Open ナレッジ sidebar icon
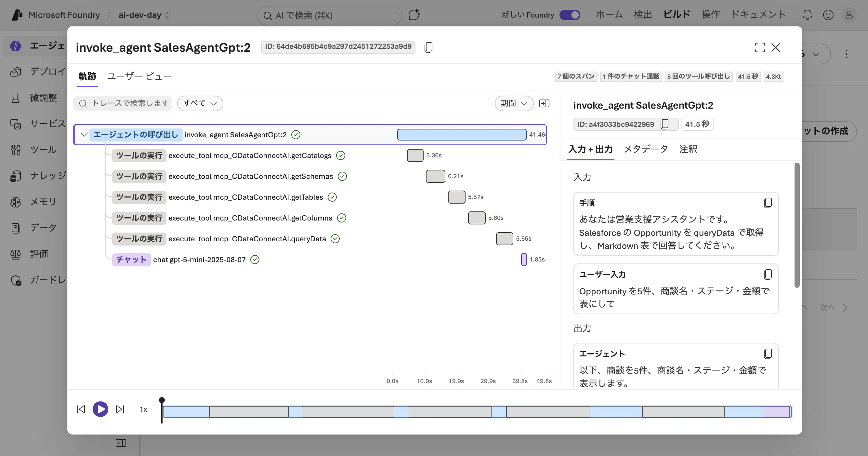This screenshot has height=456, width=868. (x=16, y=176)
